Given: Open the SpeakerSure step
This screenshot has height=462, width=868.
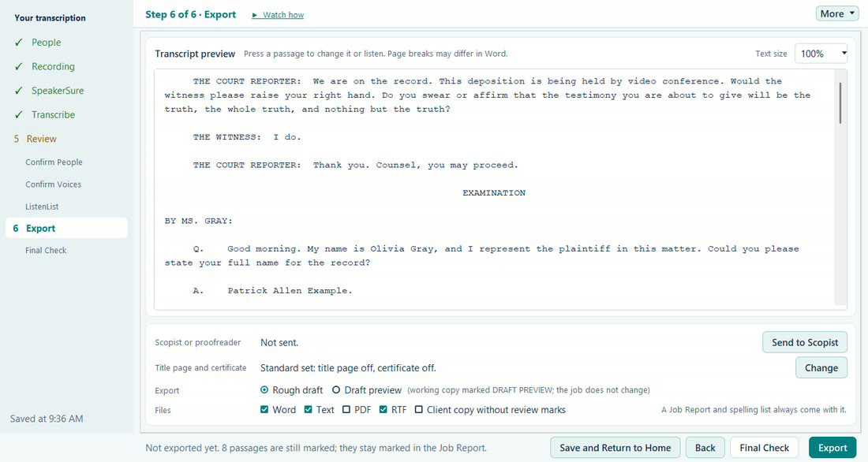Looking at the screenshot, I should [x=58, y=90].
